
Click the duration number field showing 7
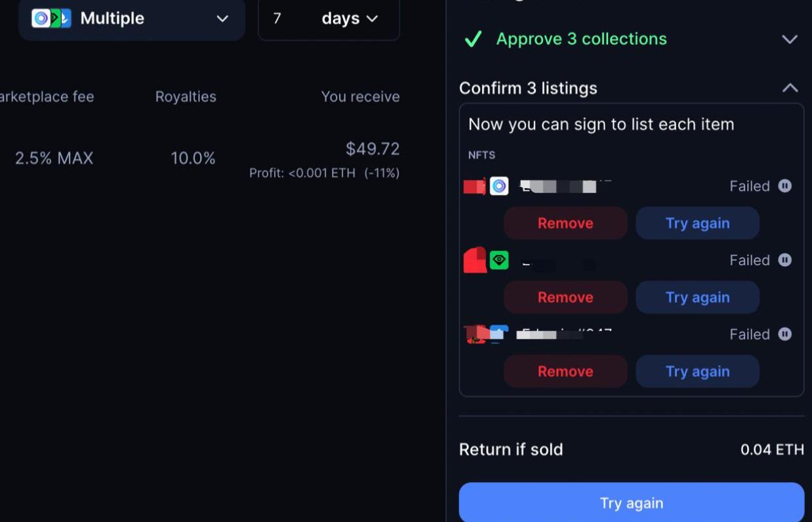278,18
